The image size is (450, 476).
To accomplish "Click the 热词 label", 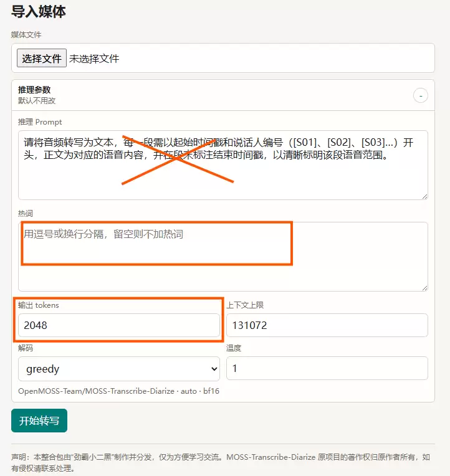I will point(25,214).
